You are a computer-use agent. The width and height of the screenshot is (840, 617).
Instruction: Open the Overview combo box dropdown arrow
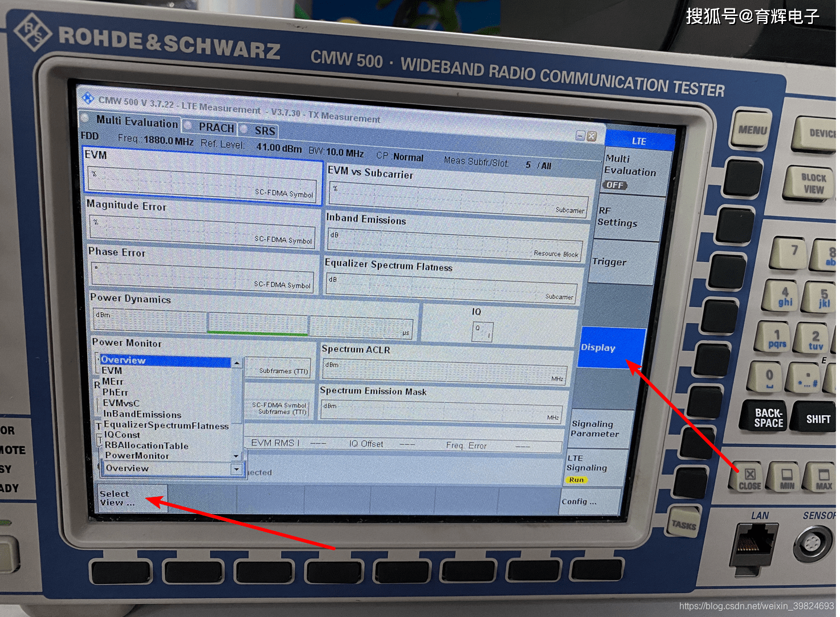tap(235, 469)
